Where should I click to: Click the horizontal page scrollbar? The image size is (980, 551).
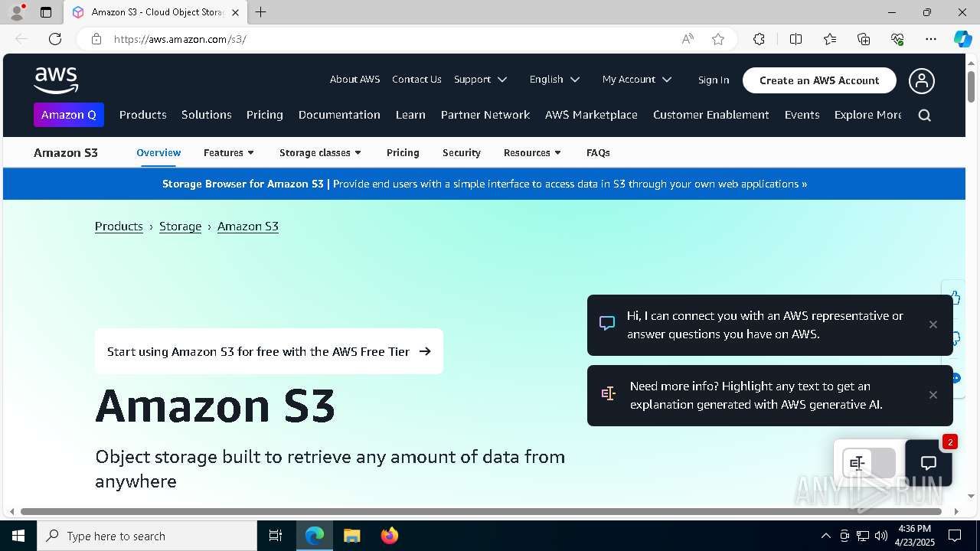pos(481,511)
